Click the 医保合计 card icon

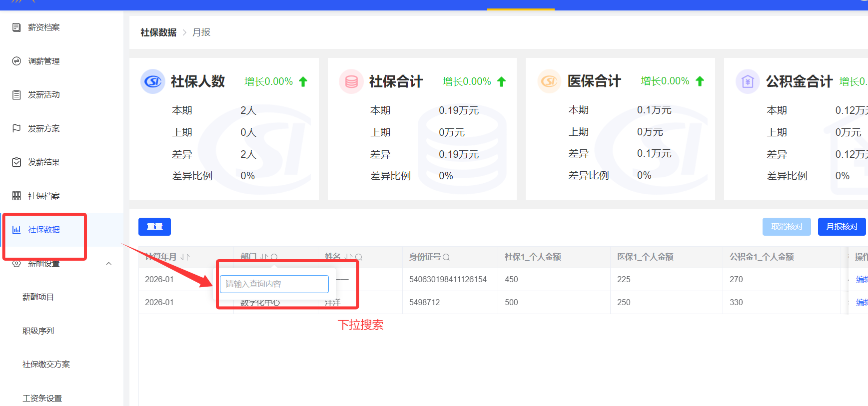tap(549, 81)
